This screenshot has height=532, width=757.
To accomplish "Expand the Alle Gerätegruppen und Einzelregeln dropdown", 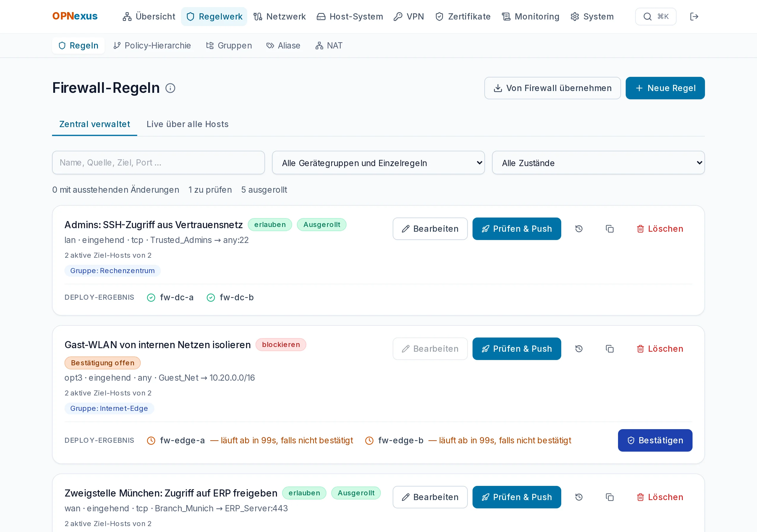I will (378, 163).
